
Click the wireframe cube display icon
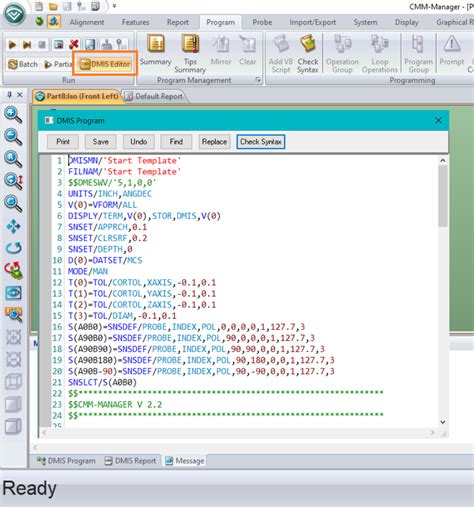pyautogui.click(x=13, y=382)
